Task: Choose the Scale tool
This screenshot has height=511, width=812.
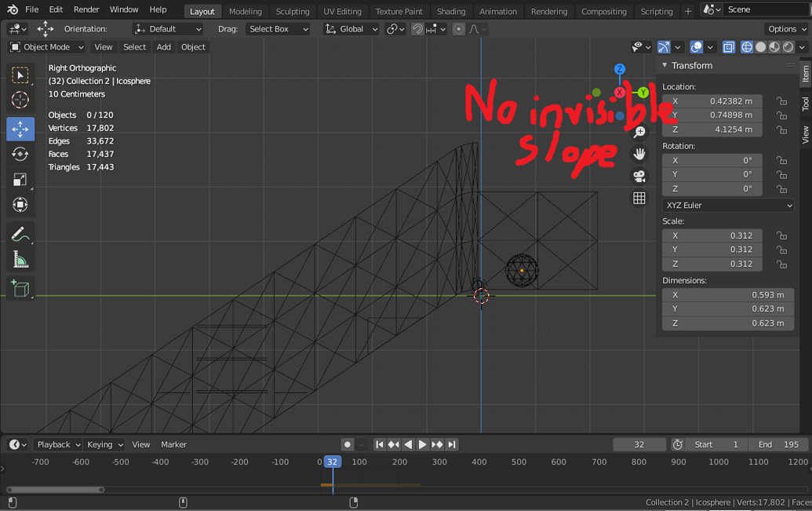Action: 21,179
